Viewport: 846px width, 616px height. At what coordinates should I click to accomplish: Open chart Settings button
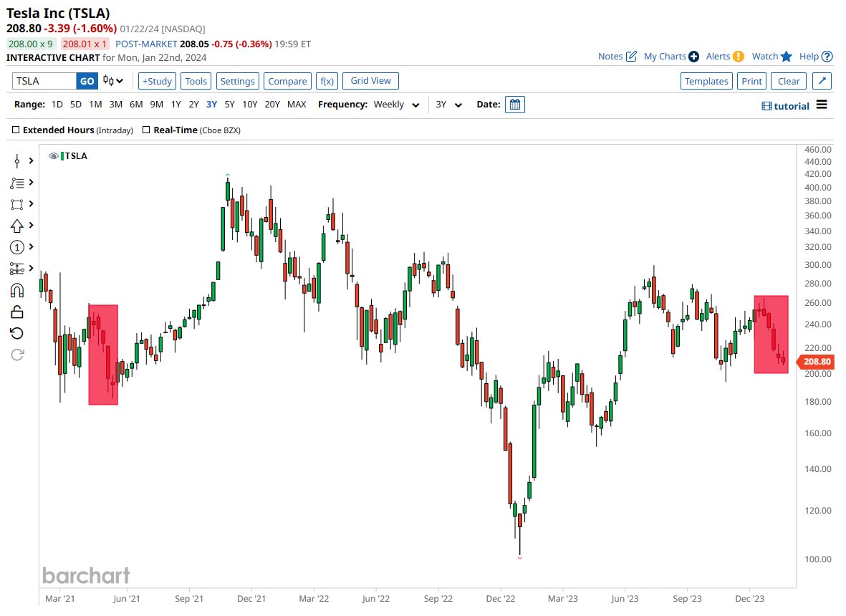pos(237,81)
